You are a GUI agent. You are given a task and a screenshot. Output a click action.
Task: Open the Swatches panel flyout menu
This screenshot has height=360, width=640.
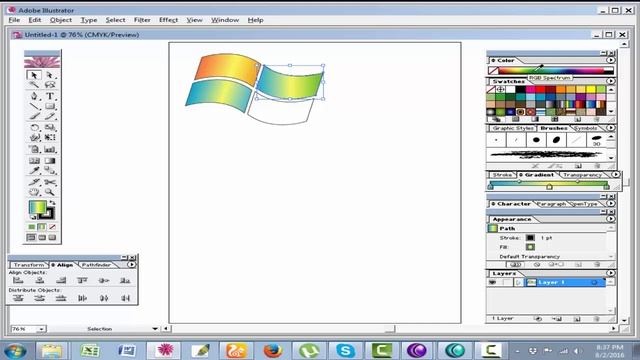(x=611, y=81)
